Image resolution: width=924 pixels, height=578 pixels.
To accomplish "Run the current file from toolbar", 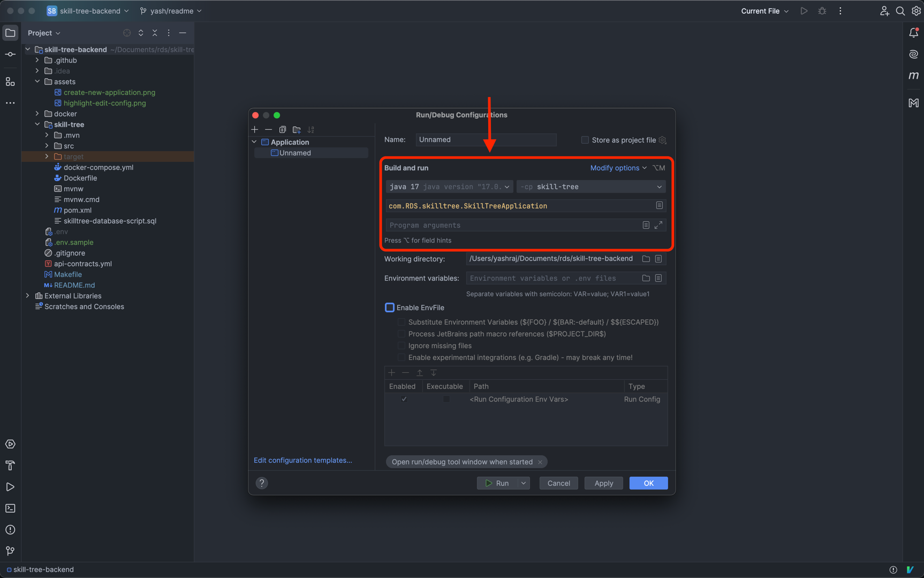I will (804, 11).
